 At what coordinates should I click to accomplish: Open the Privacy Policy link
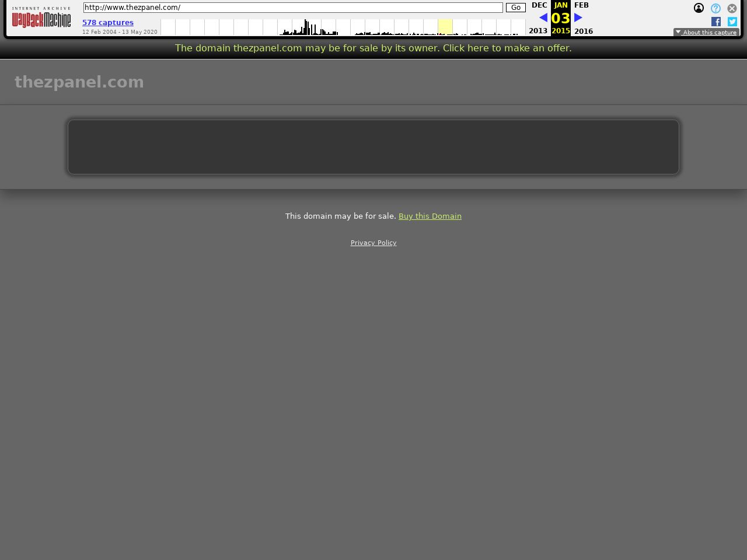pos(373,243)
